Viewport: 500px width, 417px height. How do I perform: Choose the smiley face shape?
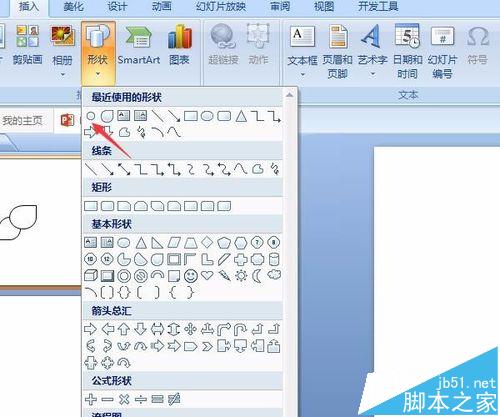point(191,276)
